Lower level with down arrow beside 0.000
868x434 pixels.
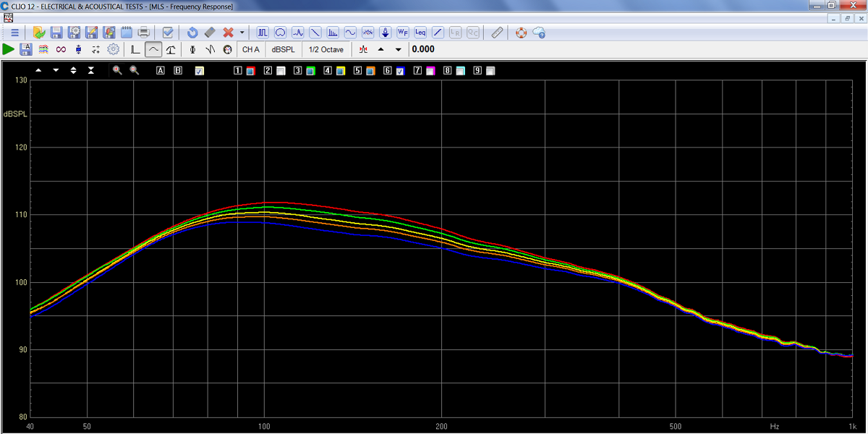398,49
